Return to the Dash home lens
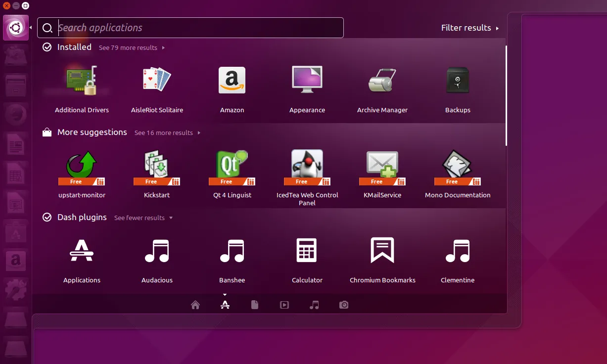Viewport: 607px width, 364px height. point(195,305)
